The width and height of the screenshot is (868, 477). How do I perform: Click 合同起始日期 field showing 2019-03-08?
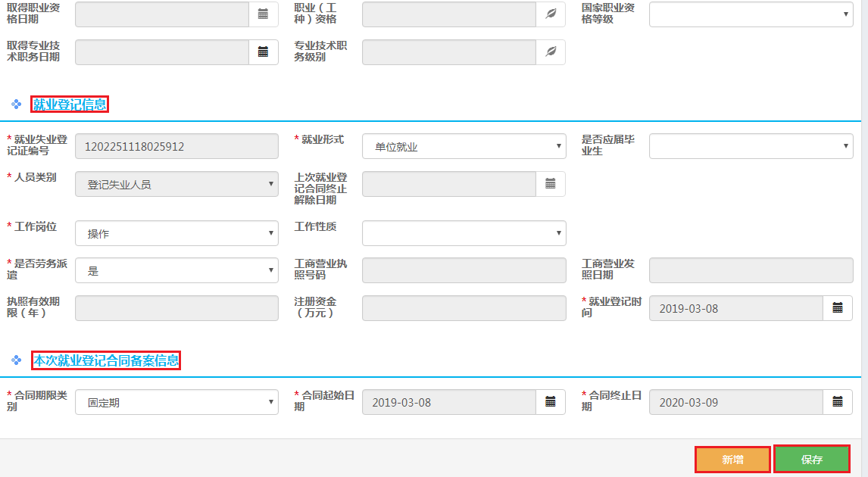click(449, 402)
